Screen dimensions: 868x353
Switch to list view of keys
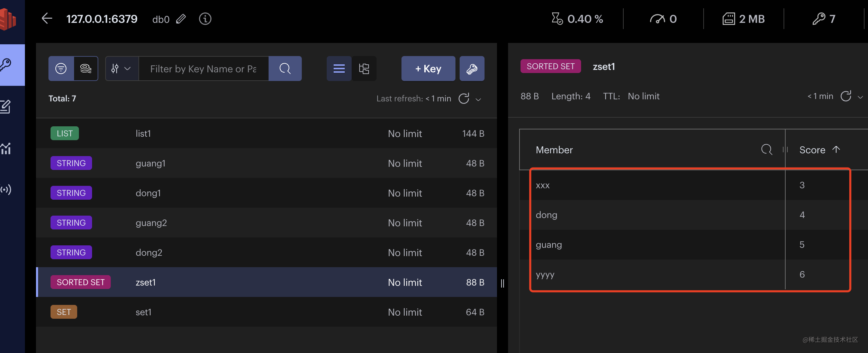[339, 69]
